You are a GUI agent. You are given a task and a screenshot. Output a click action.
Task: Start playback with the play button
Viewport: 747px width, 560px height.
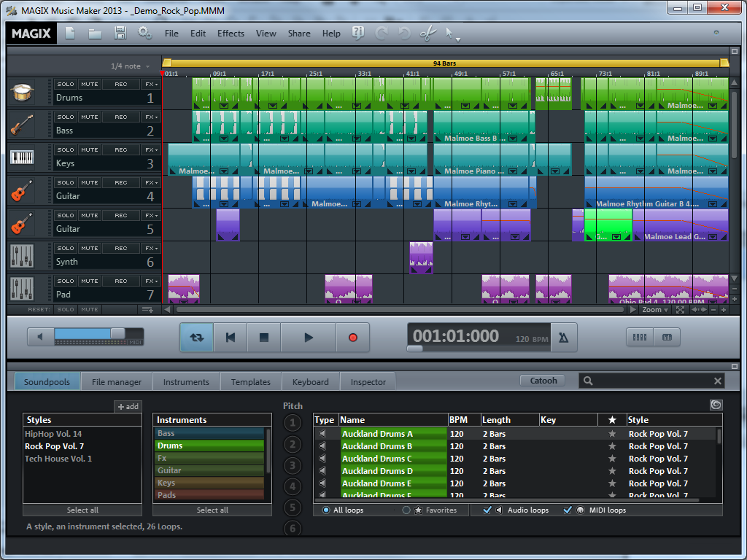[x=309, y=338]
